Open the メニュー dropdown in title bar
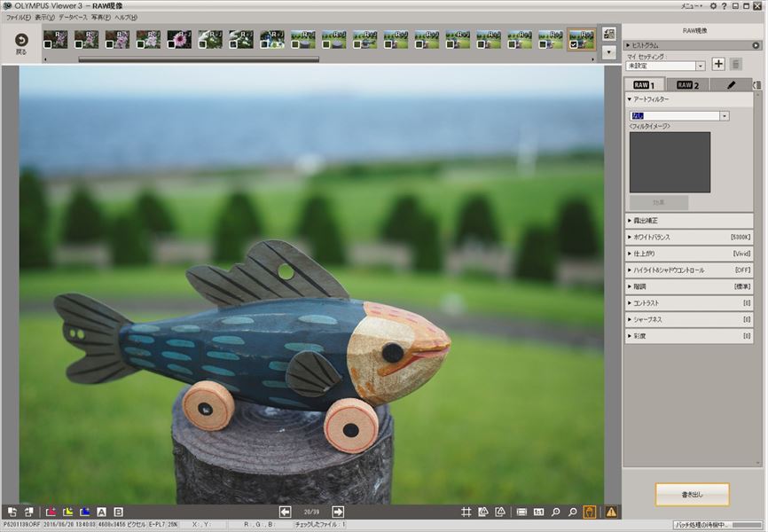The image size is (768, 532). [x=691, y=6]
